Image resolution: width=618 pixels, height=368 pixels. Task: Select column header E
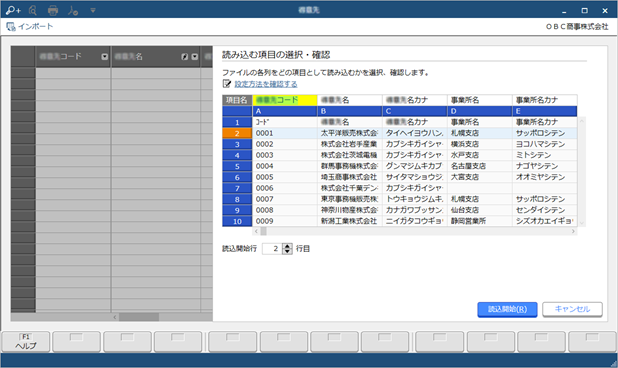(x=544, y=111)
